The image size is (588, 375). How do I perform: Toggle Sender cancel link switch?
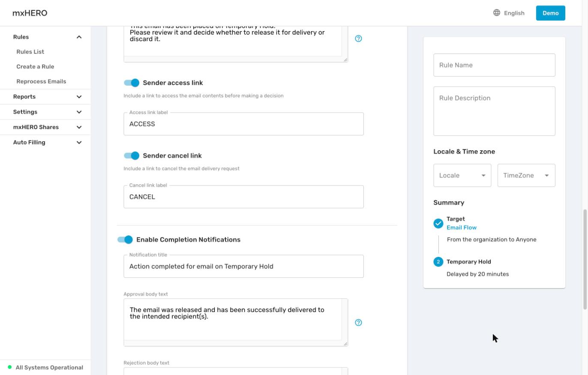pyautogui.click(x=132, y=155)
